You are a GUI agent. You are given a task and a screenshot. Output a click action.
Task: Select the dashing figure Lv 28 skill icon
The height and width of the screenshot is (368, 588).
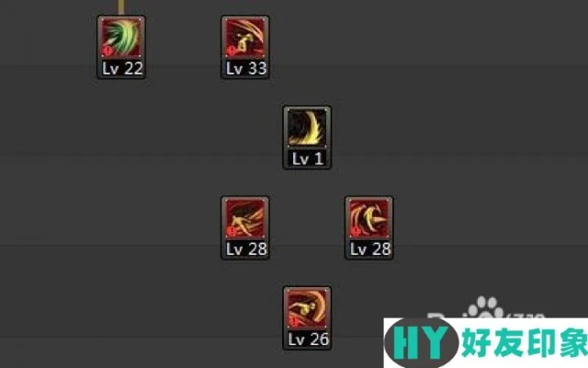245,218
